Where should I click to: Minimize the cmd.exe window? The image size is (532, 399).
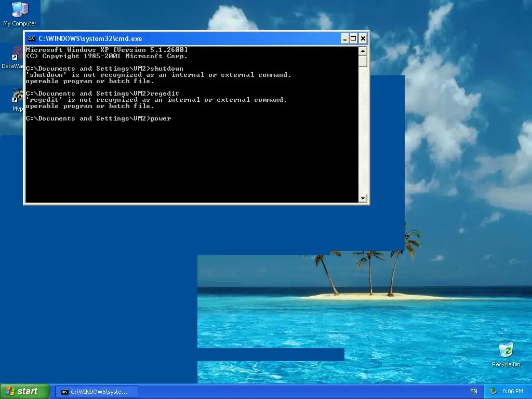coord(345,38)
